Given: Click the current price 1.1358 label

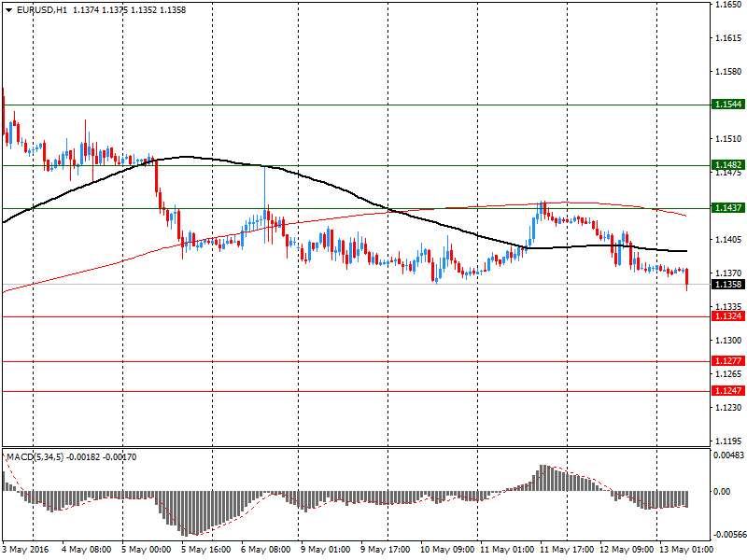Looking at the screenshot, I should 728,285.
